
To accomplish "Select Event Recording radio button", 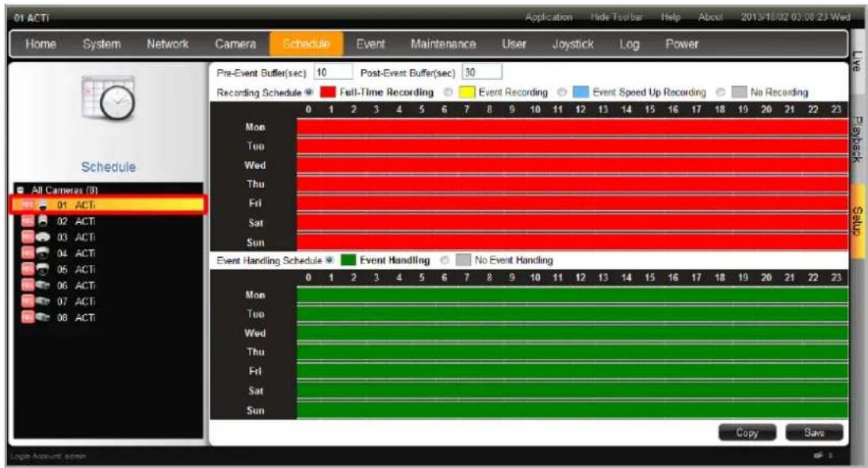I will point(448,92).
